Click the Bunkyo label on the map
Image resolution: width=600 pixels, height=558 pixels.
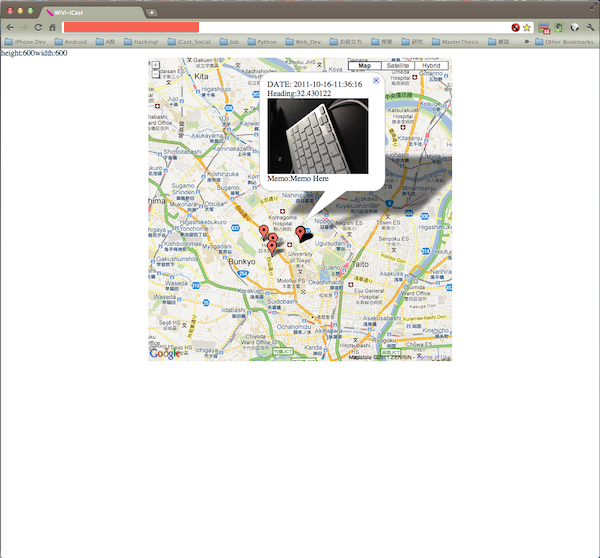point(242,262)
